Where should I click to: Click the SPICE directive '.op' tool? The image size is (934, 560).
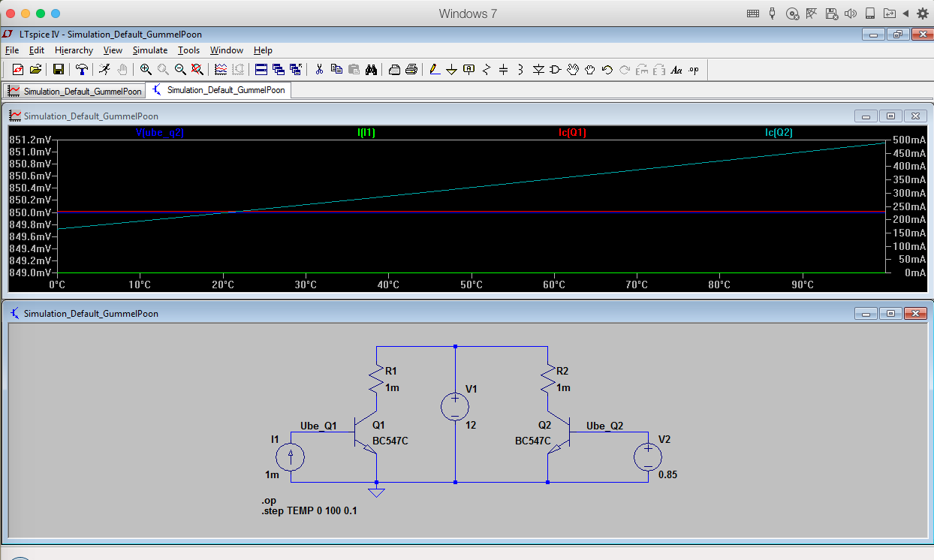coord(693,70)
